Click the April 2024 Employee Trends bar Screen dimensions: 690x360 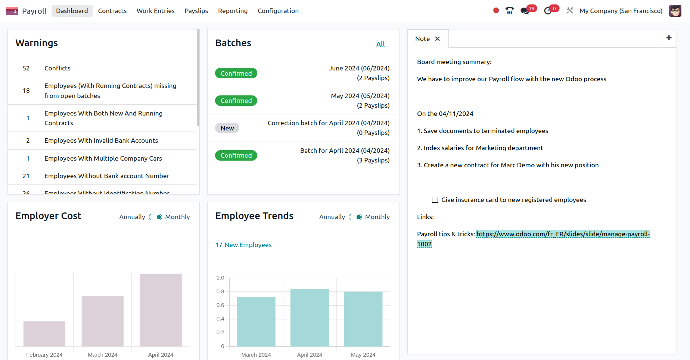pos(309,318)
